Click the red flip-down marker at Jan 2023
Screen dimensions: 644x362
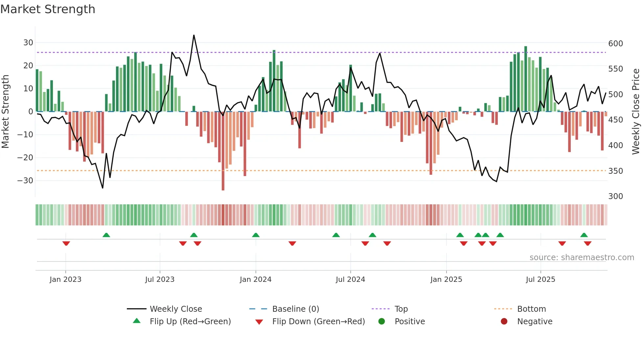click(x=66, y=243)
